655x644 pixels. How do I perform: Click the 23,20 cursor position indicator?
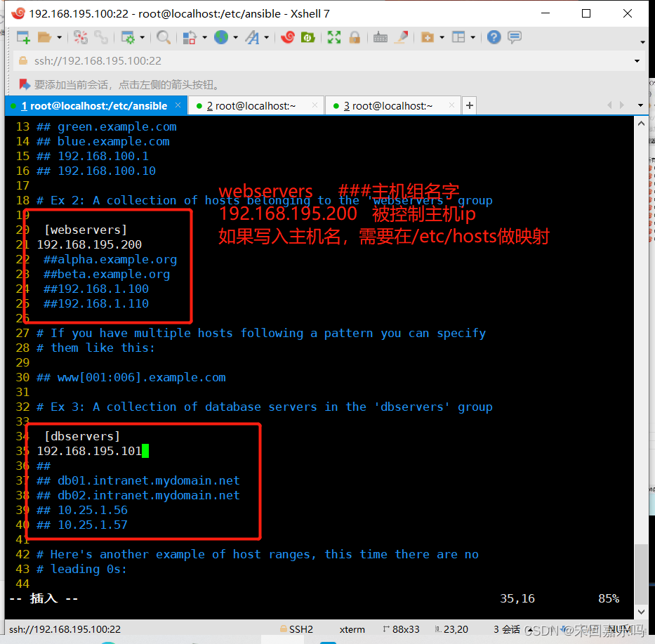point(451,629)
